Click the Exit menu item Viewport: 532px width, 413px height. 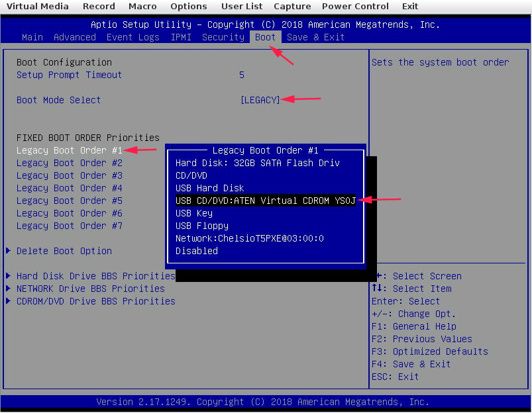pyautogui.click(x=410, y=6)
